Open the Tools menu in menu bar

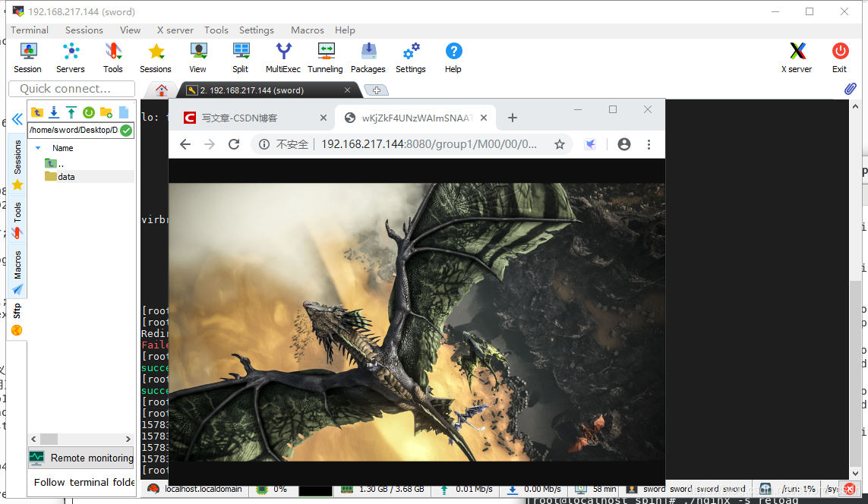216,30
